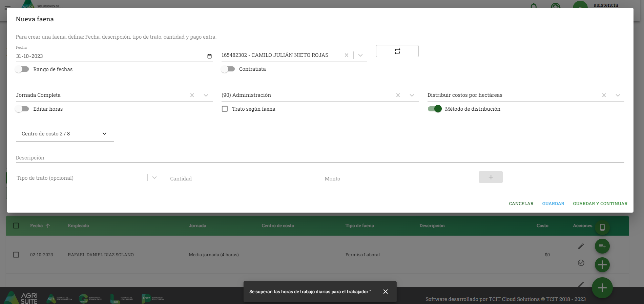Click the Descripción column header
This screenshot has height=304, width=644.
click(432, 225)
